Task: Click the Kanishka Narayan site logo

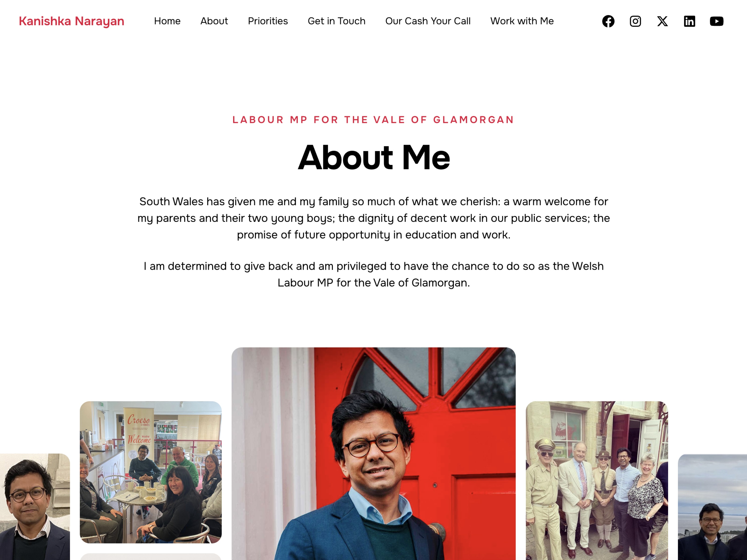Action: (x=72, y=21)
